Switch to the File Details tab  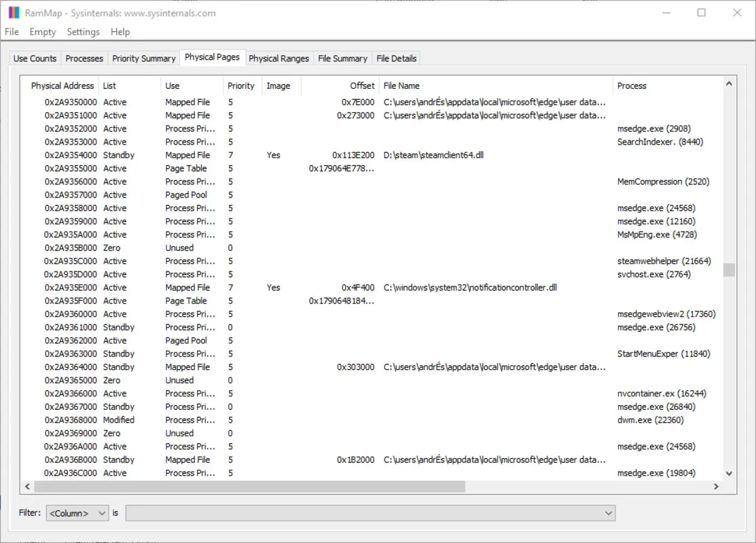(x=396, y=58)
